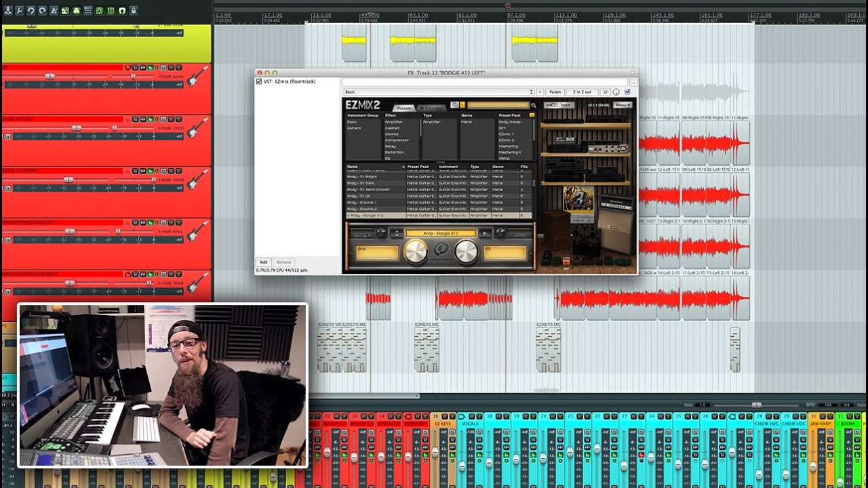Select Andy Sneap preset pack
868x488 pixels.
509,122
